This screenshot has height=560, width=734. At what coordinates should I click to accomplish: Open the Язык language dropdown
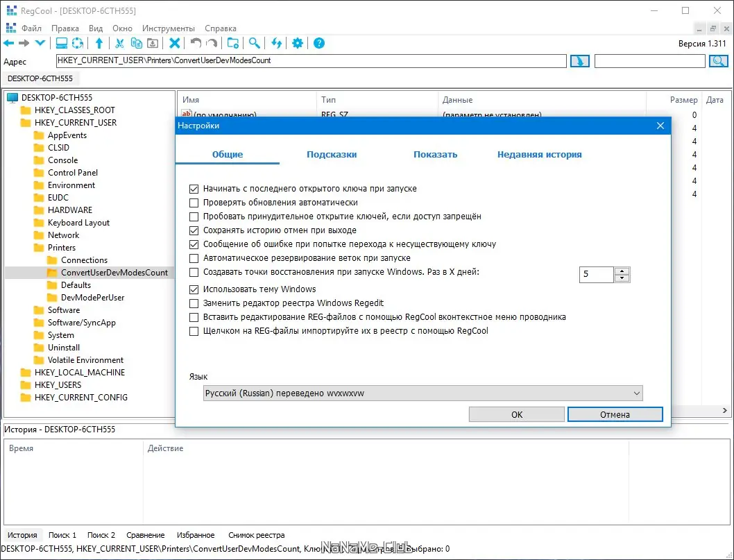(x=423, y=393)
